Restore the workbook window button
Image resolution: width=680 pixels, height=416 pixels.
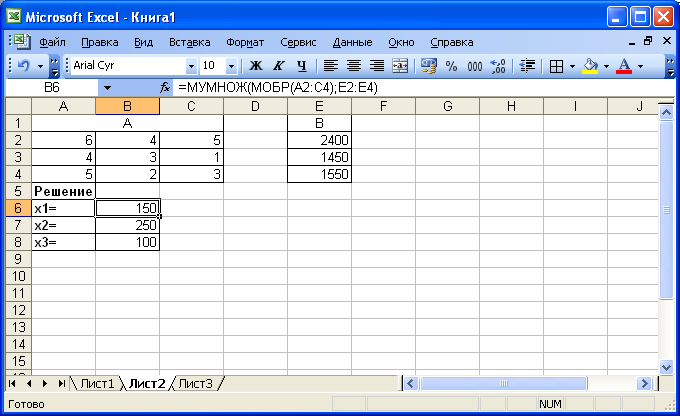click(648, 41)
